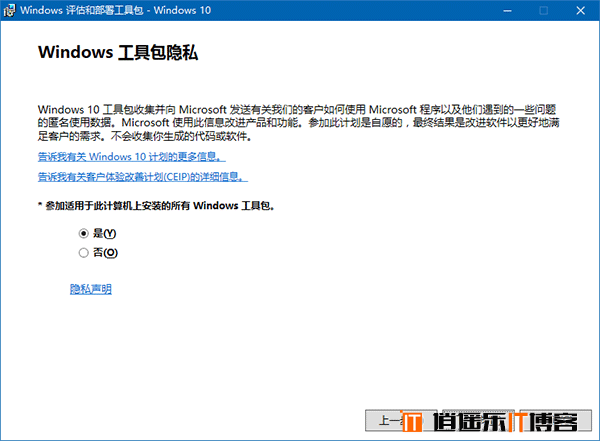Close the Windows 评估和部署工具包 window

pos(580,11)
